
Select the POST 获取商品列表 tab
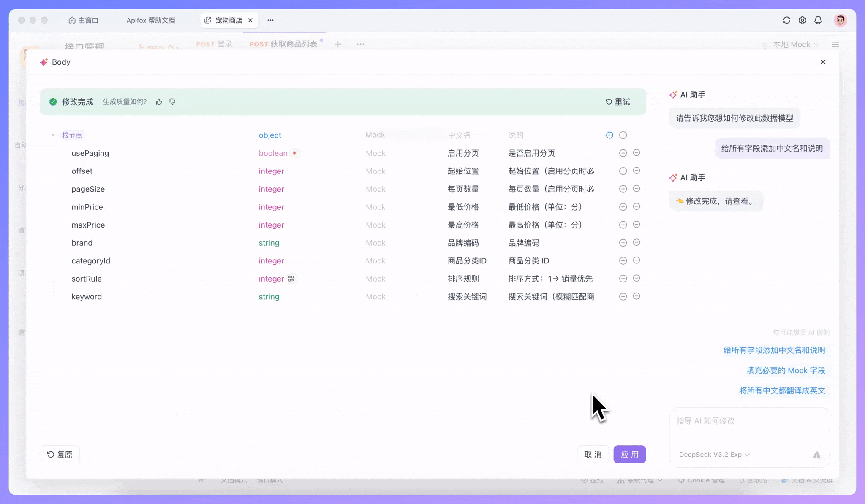click(x=283, y=44)
